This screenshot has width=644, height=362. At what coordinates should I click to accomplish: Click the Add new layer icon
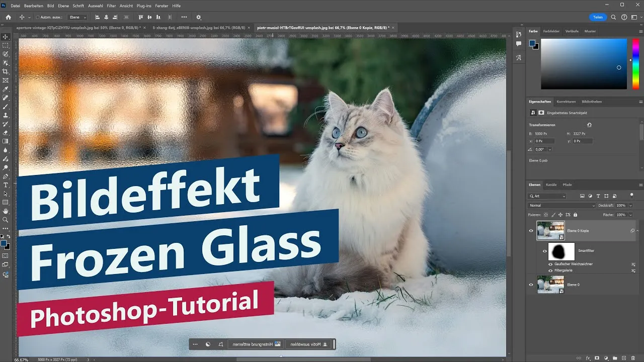[x=623, y=357]
